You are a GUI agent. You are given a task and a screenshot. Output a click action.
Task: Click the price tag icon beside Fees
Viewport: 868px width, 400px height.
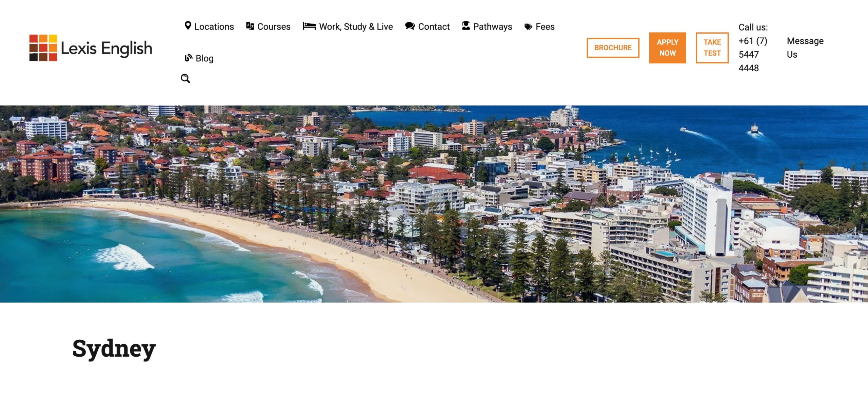pyautogui.click(x=528, y=26)
